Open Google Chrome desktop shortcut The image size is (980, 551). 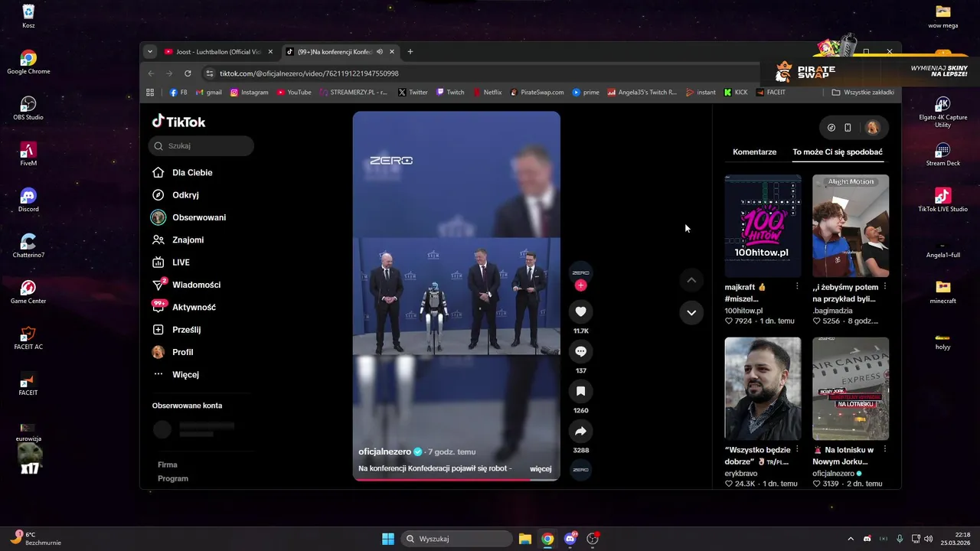click(x=28, y=63)
